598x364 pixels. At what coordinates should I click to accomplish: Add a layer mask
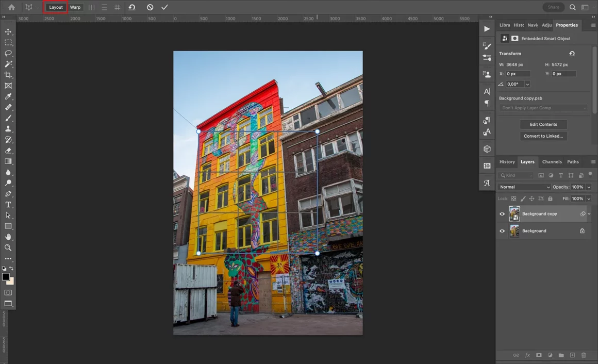click(x=539, y=355)
